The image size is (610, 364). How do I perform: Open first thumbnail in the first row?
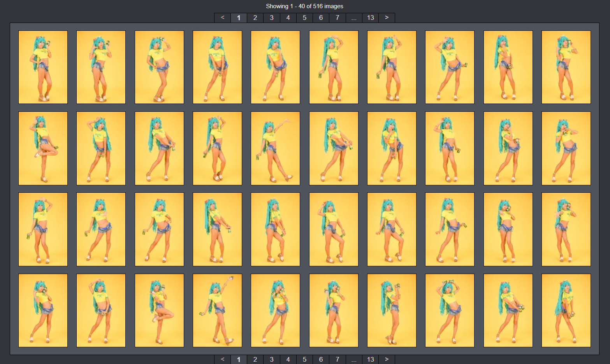click(x=43, y=67)
